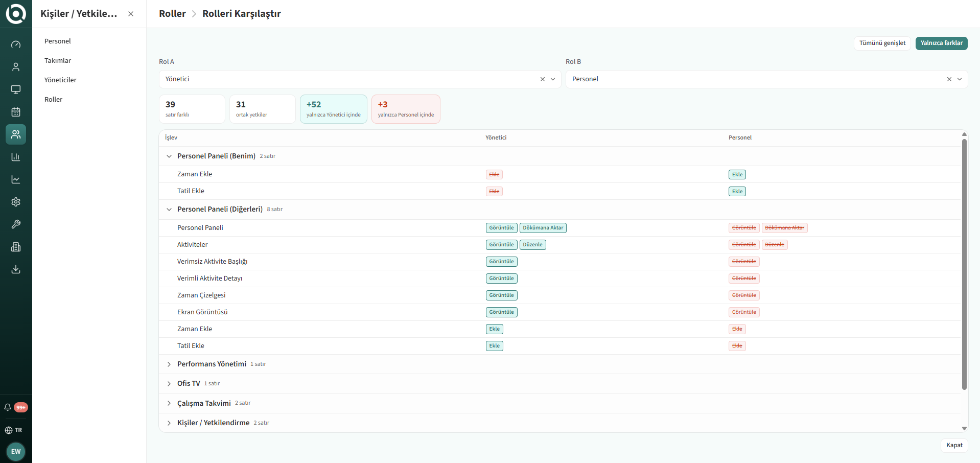The height and width of the screenshot is (463, 980).
Task: Open the Rol A dropdown arrow
Action: point(553,79)
